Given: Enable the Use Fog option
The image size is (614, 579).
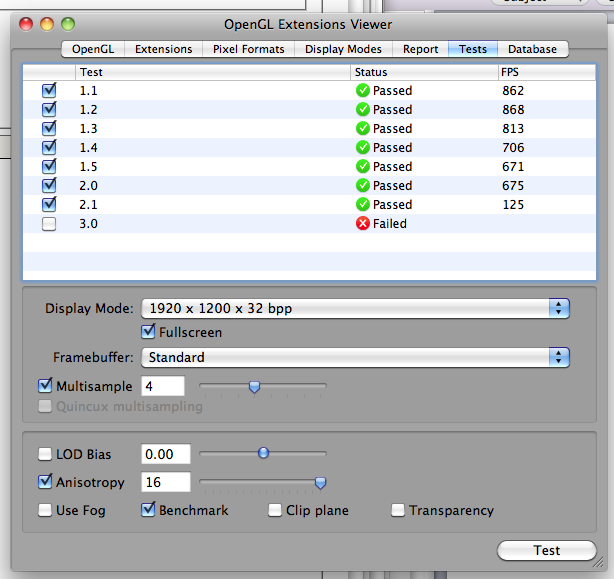Looking at the screenshot, I should [x=45, y=510].
